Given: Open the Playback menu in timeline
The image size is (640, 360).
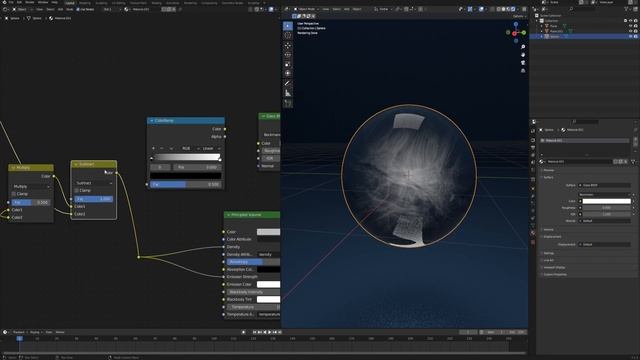Looking at the screenshot, I should point(19,332).
